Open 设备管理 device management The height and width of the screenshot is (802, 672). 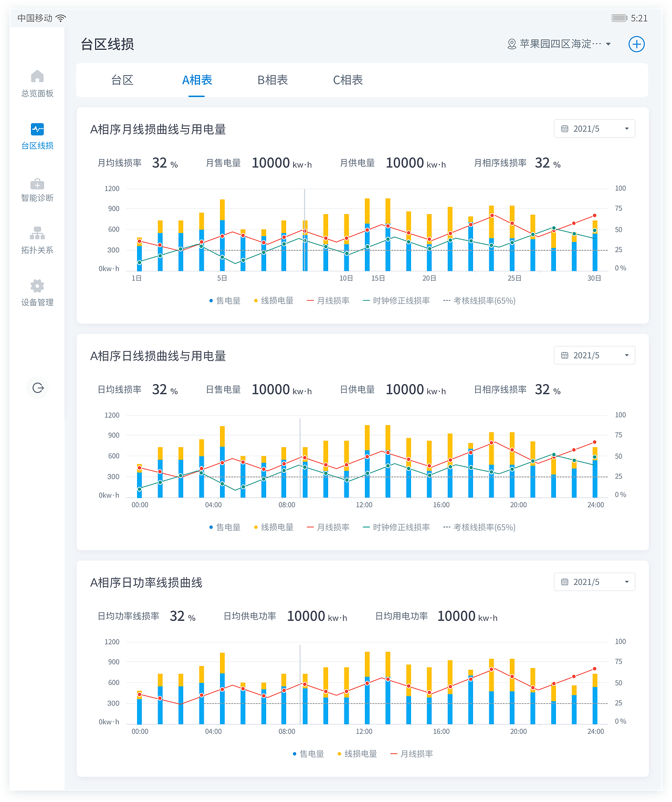[x=37, y=292]
